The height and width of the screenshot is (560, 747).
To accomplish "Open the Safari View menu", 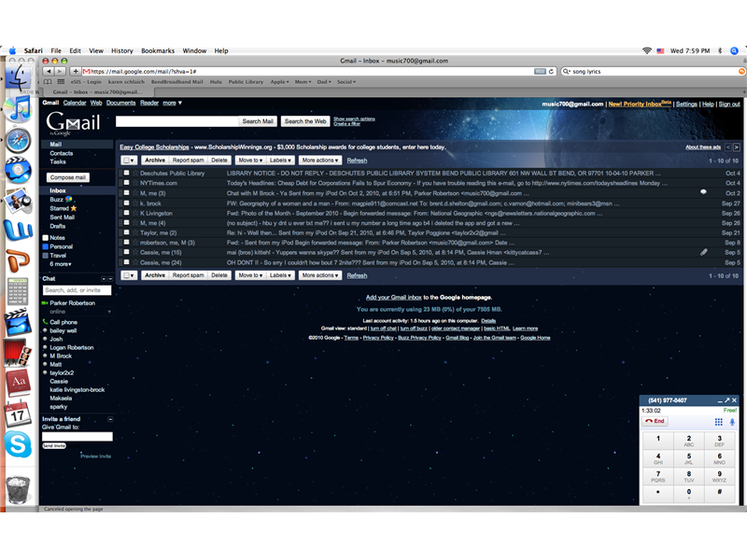I will (x=96, y=50).
